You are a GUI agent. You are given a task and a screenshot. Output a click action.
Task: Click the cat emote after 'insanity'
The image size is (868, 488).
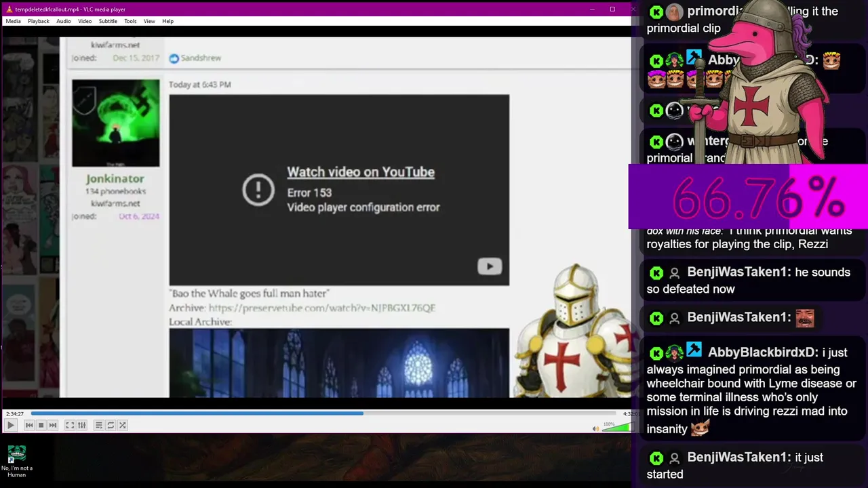pyautogui.click(x=700, y=428)
